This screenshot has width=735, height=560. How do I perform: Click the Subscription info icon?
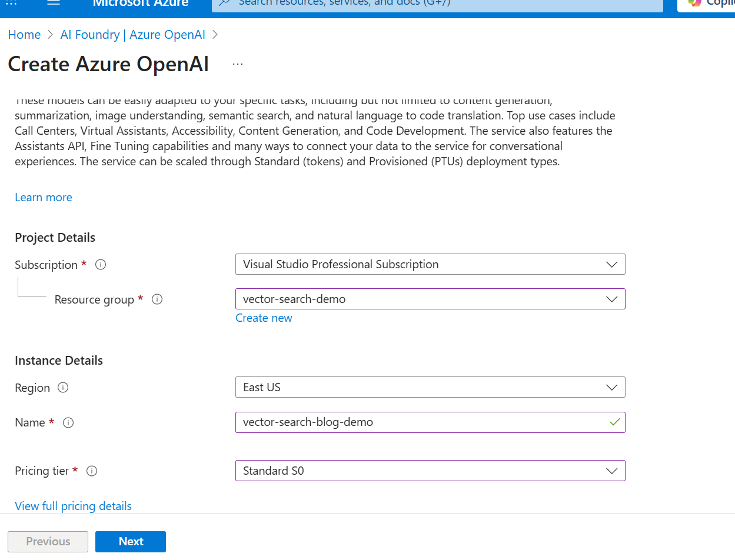tap(101, 265)
